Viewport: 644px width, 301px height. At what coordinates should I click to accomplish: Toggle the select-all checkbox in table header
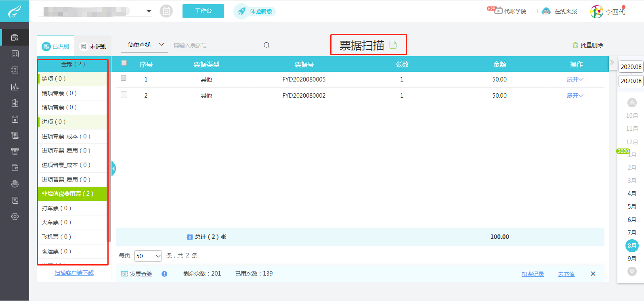tap(124, 63)
